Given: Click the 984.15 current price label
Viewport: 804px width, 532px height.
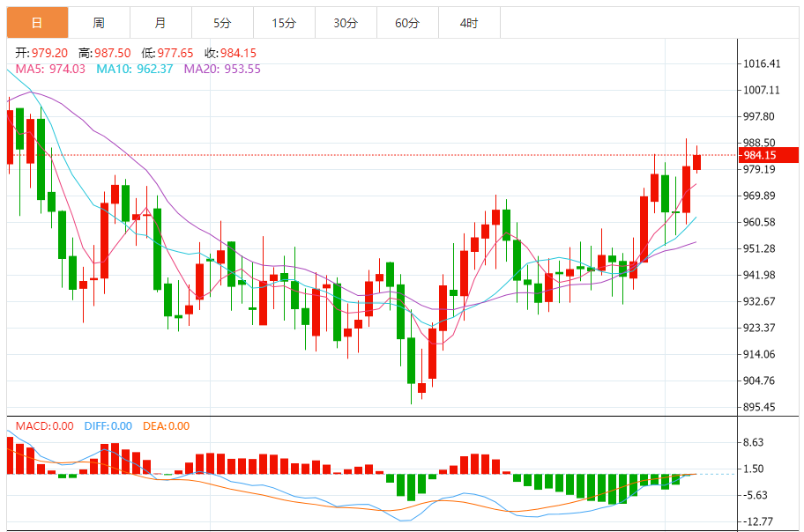Looking at the screenshot, I should click(769, 155).
